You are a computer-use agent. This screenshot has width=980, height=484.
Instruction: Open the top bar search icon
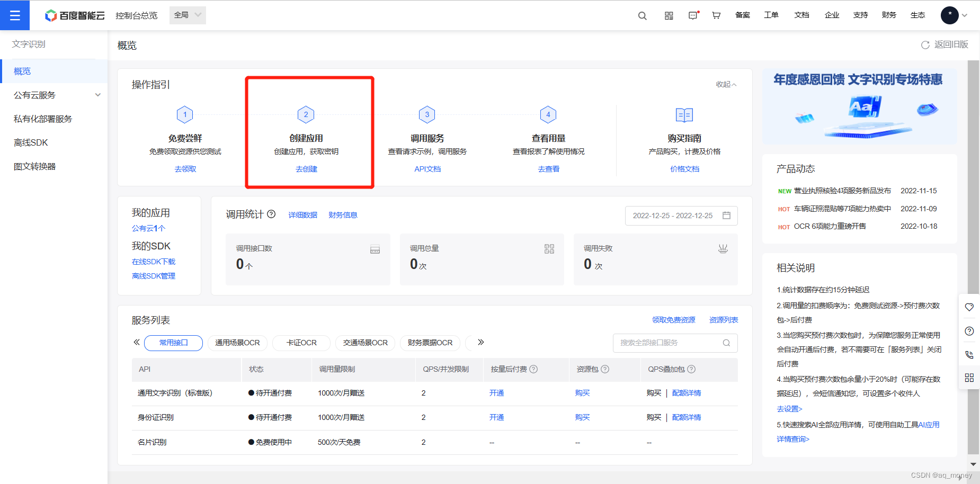coord(643,15)
